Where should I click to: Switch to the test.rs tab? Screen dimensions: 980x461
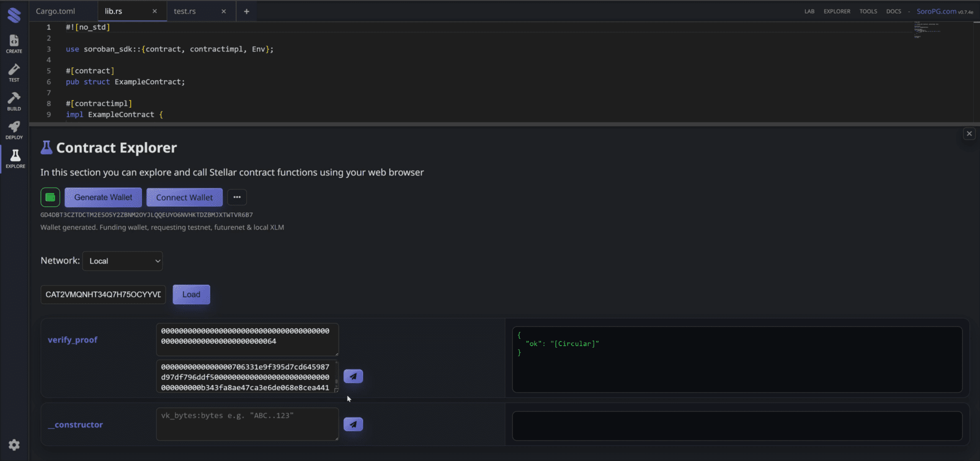pyautogui.click(x=185, y=11)
